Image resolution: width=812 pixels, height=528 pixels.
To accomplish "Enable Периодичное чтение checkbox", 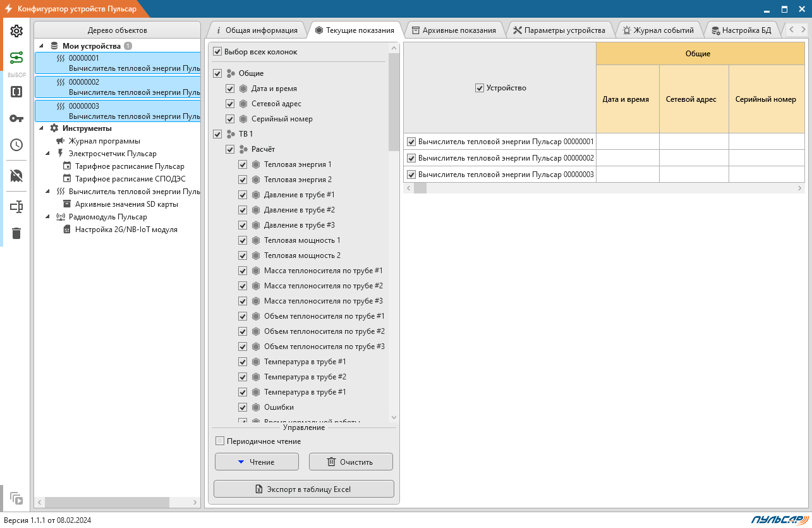I will click(x=220, y=441).
